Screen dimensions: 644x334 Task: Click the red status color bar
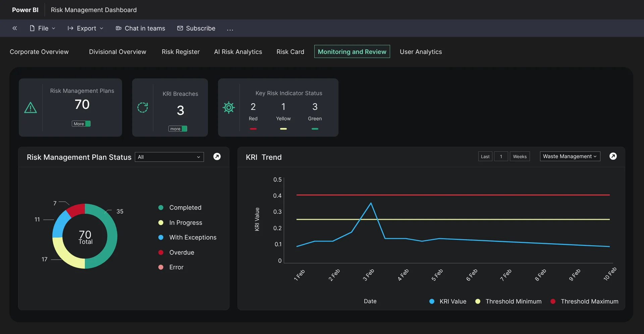253,129
